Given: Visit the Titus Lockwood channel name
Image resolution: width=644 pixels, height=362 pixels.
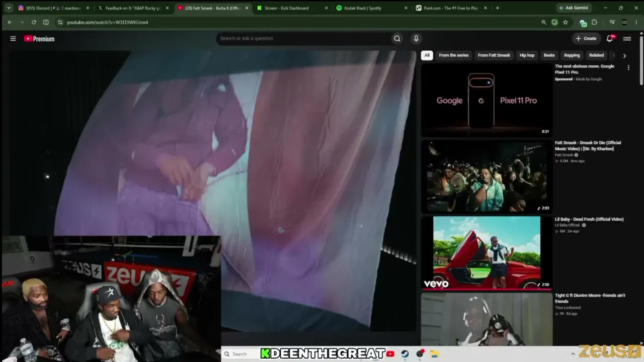Looking at the screenshot, I should pos(568,308).
